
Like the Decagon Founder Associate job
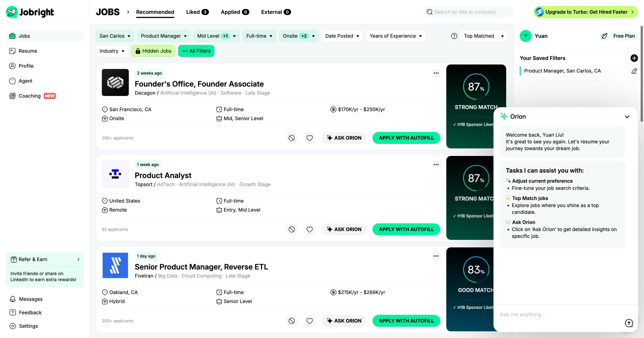(310, 138)
